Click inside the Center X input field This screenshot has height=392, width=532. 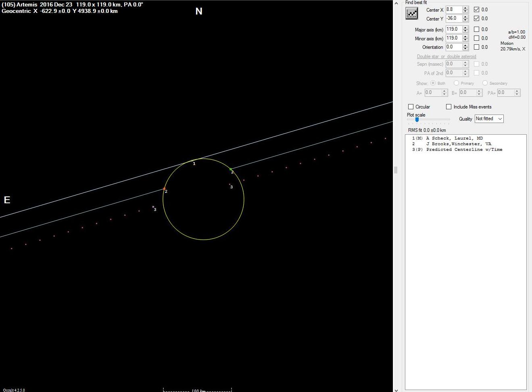[453, 9]
